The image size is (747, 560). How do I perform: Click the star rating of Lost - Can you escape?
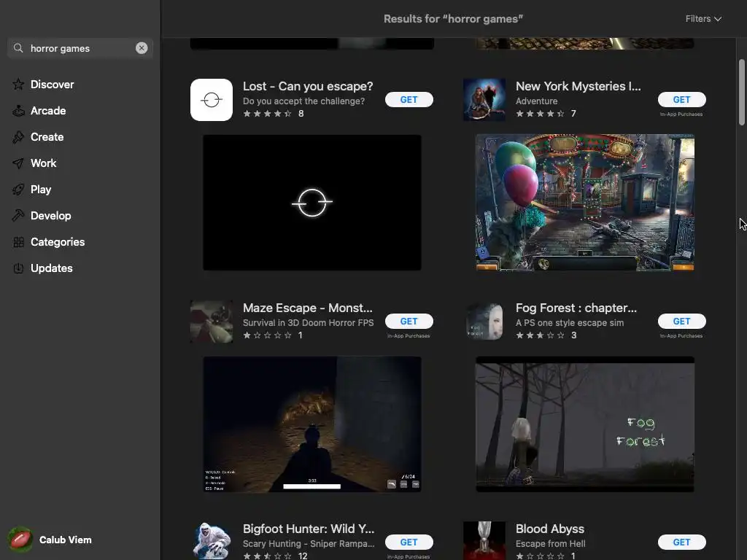[267, 113]
